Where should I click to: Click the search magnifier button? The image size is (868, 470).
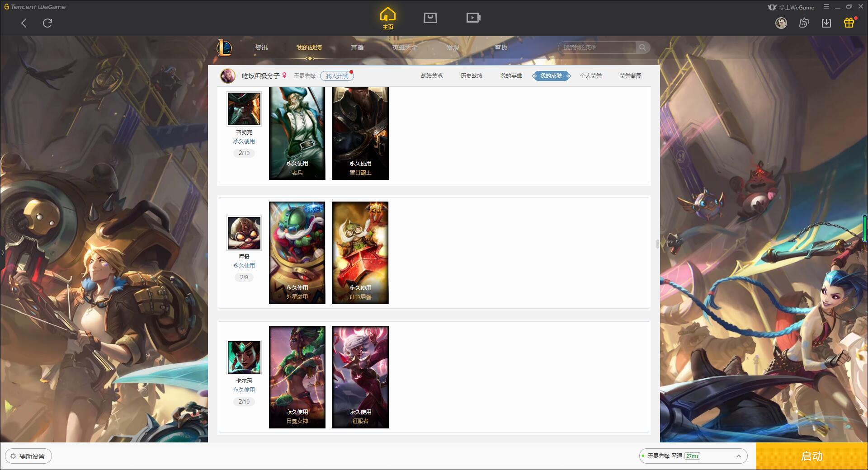[642, 47]
